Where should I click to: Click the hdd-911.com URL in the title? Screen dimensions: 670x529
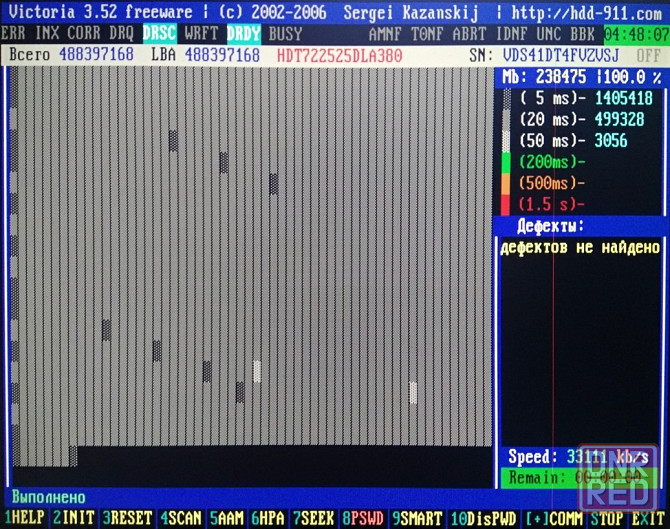pos(587,13)
